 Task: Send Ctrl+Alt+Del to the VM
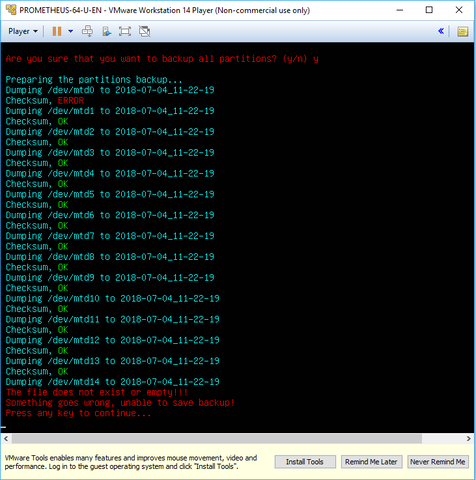pyautogui.click(x=88, y=31)
